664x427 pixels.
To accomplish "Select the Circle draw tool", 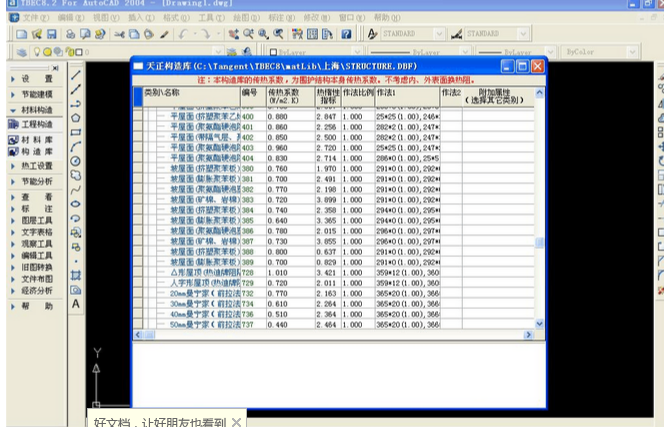I will (x=75, y=161).
